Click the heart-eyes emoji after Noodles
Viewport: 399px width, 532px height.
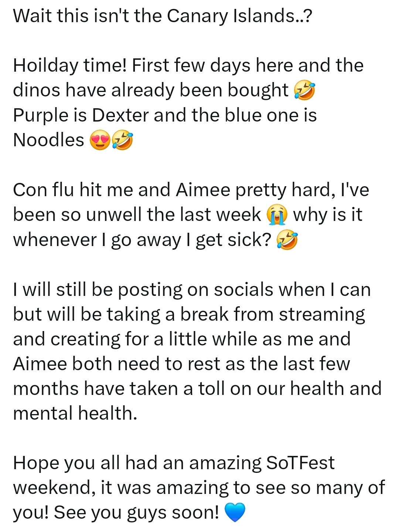click(100, 141)
